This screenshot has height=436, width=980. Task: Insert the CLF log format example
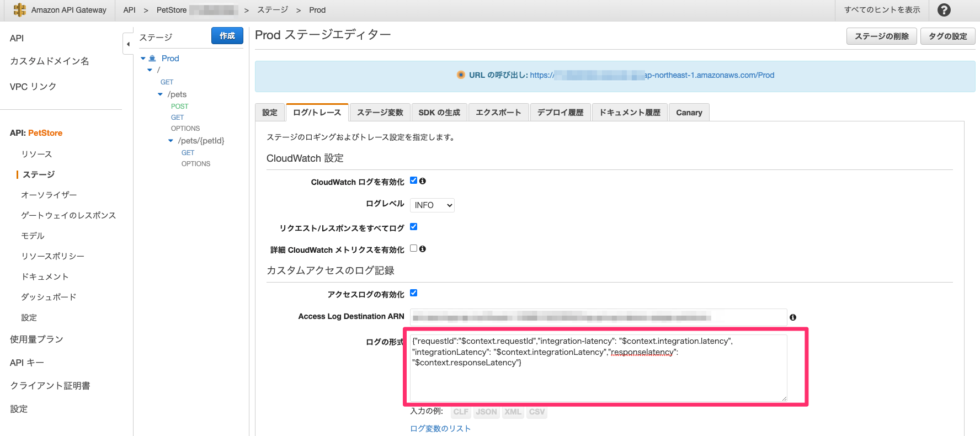(461, 412)
